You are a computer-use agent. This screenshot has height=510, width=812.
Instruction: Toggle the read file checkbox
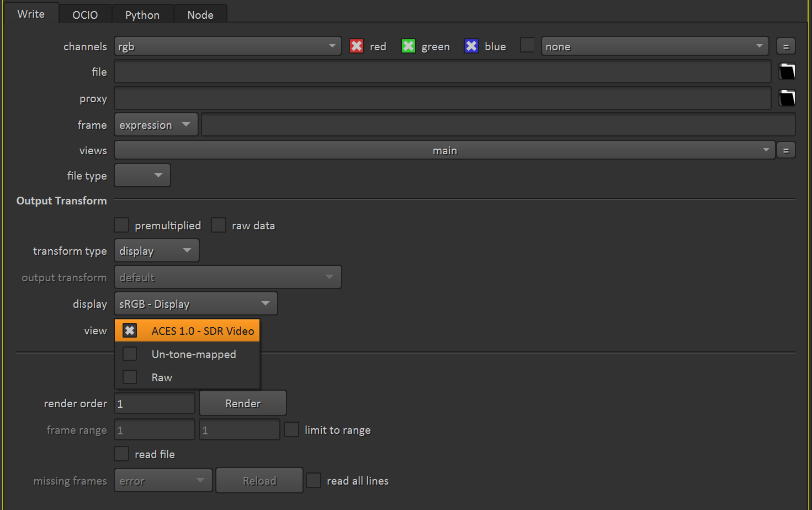(121, 454)
